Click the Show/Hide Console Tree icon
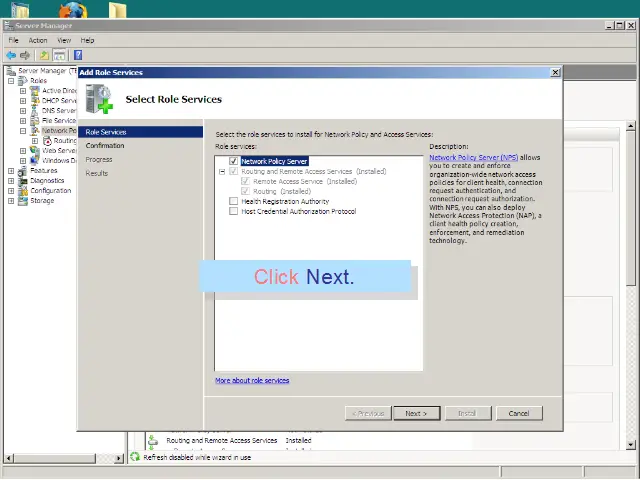The width and height of the screenshot is (640, 480). click(60, 55)
